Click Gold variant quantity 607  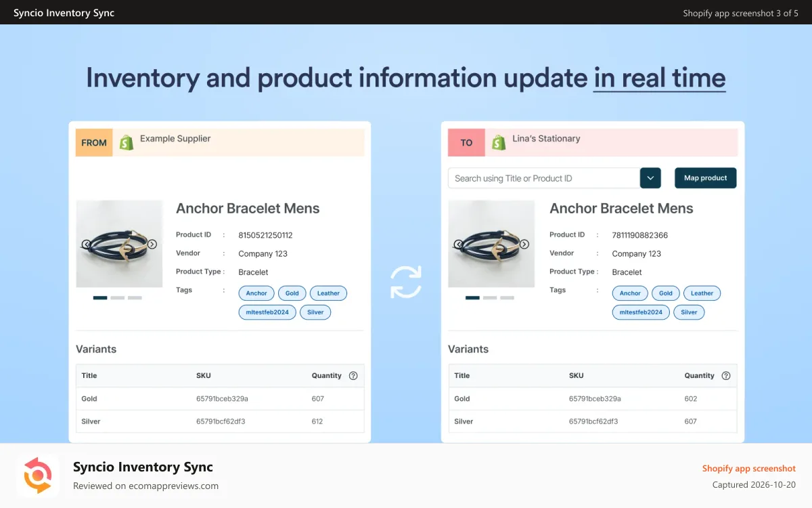318,399
